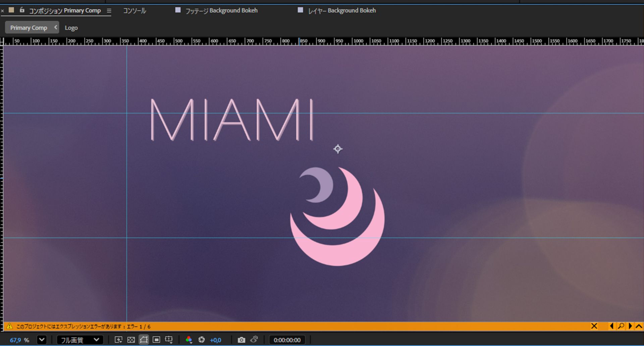Toggle the viewer lock icon beside コンポジション
This screenshot has height=346, width=644.
coord(22,10)
